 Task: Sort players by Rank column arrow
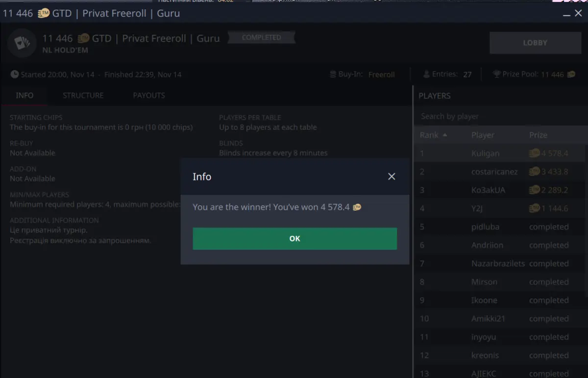(x=445, y=135)
